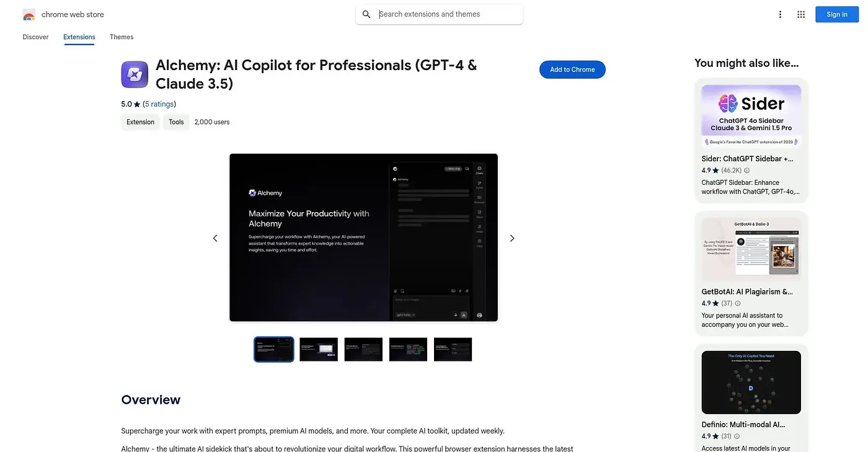
Task: Open the GetBotAI: AI Plagiarism title link
Action: point(747,291)
